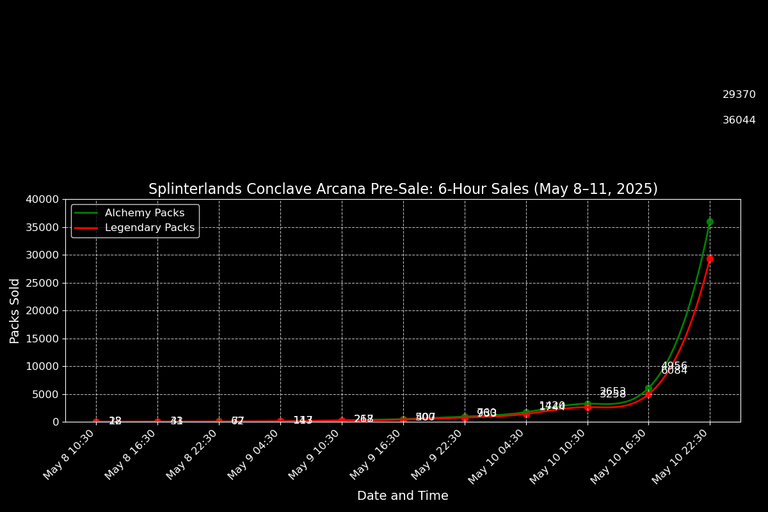This screenshot has width=768, height=512.
Task: Click the 5000 y-axis tick label
Action: pyautogui.click(x=46, y=394)
